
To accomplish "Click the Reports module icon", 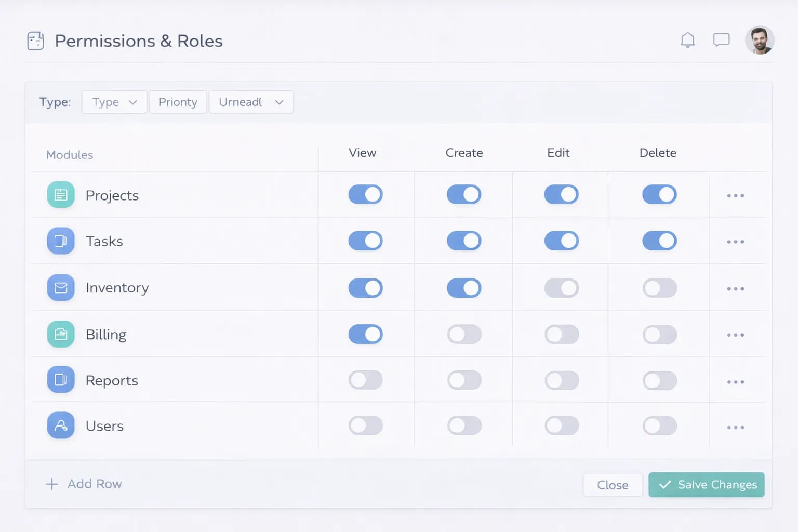I will click(x=61, y=380).
